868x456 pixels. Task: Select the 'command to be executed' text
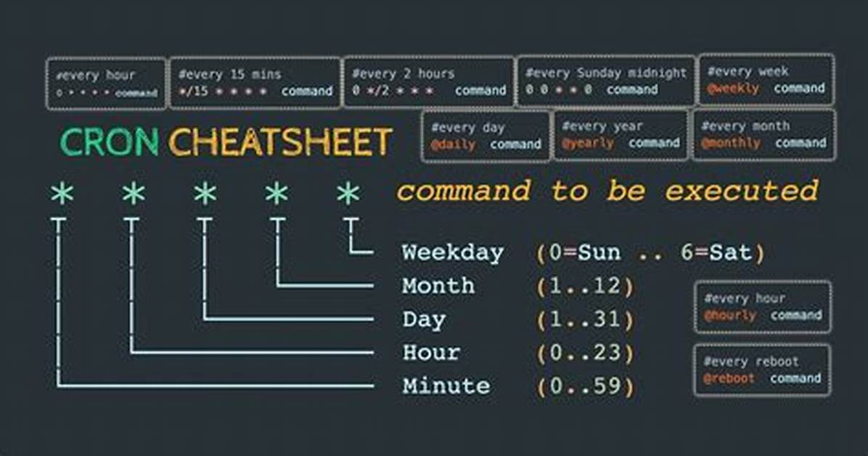(607, 190)
